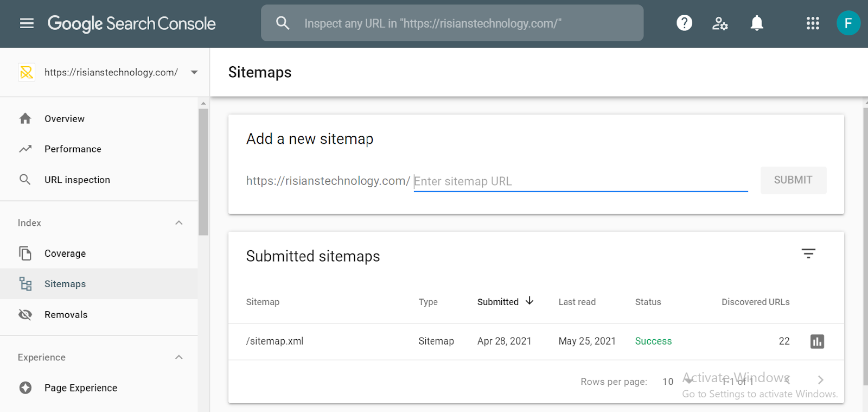The width and height of the screenshot is (868, 412).
Task: Open the notifications bell
Action: 757,23
